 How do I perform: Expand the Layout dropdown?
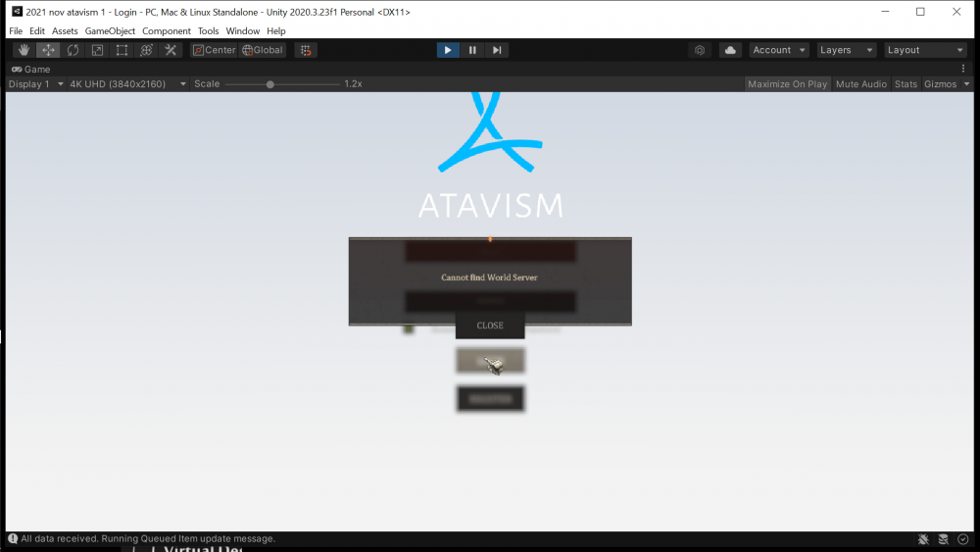pos(924,50)
